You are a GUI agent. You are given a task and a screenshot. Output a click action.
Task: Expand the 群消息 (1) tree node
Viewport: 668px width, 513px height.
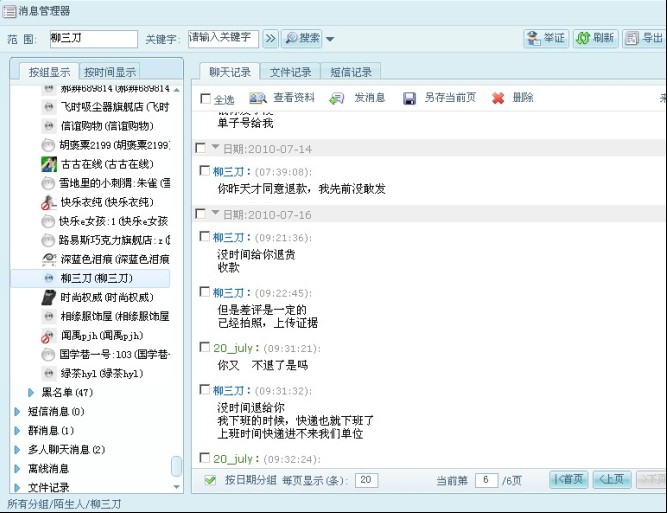point(17,430)
